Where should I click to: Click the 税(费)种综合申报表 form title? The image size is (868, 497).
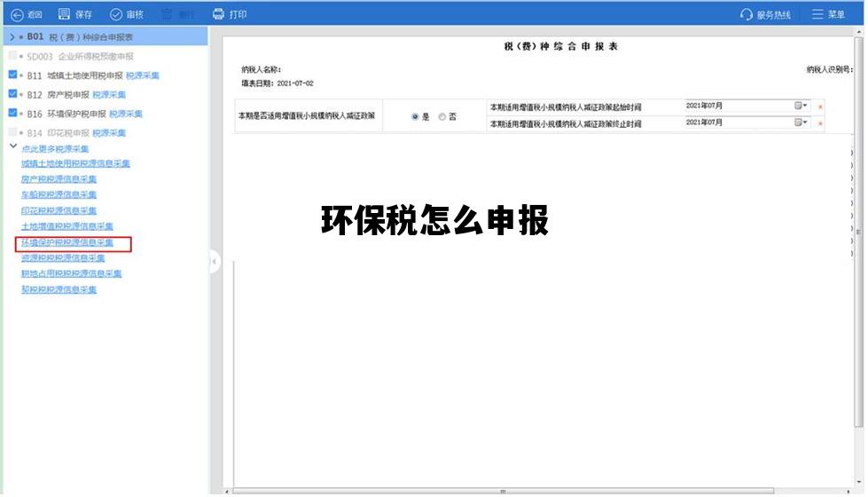pyautogui.click(x=560, y=46)
